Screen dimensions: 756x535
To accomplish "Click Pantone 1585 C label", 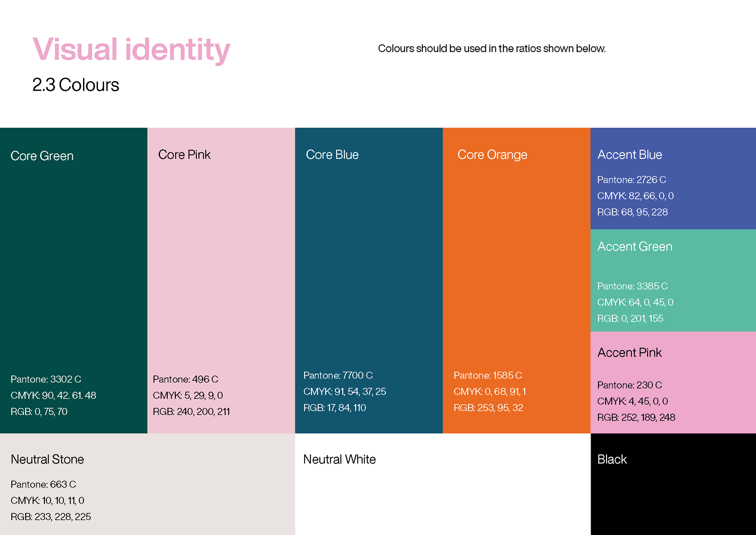I will 487,375.
